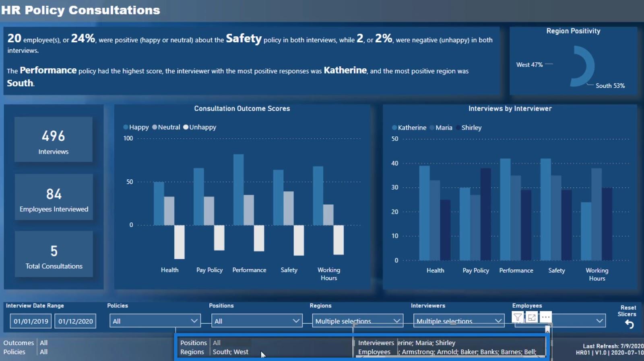Select Shirley legend dot in Interviews chart
644x361 pixels.
point(458,127)
